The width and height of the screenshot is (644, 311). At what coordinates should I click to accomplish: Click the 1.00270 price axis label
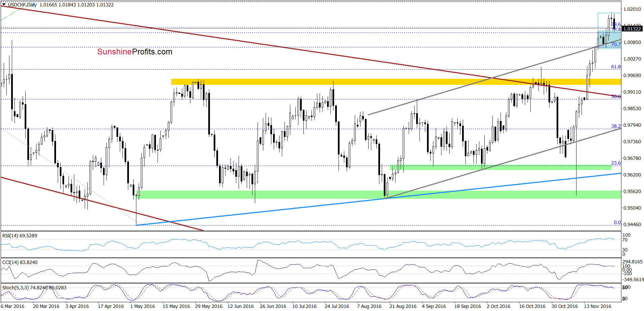coord(632,59)
